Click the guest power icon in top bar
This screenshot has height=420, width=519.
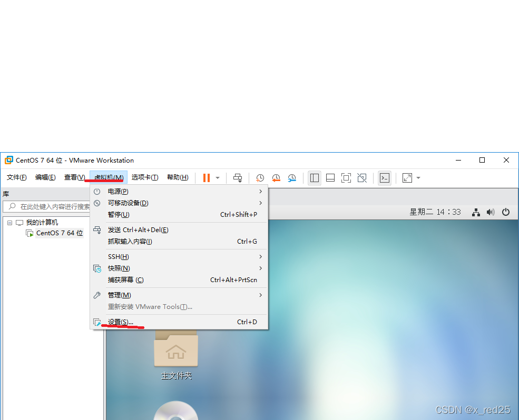click(506, 212)
